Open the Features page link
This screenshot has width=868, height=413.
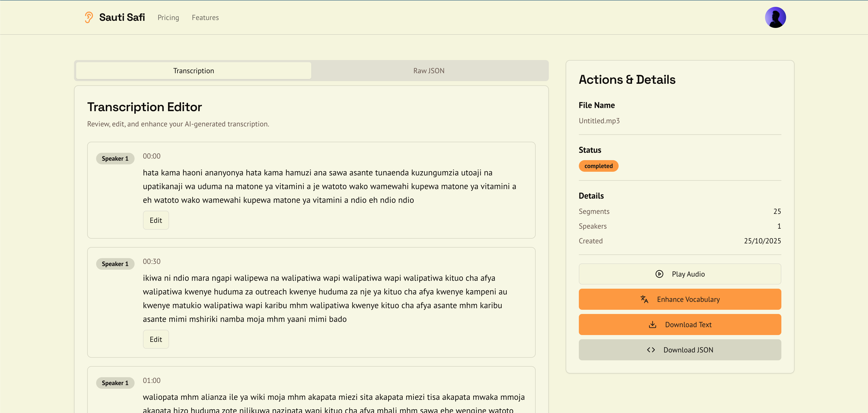point(205,18)
